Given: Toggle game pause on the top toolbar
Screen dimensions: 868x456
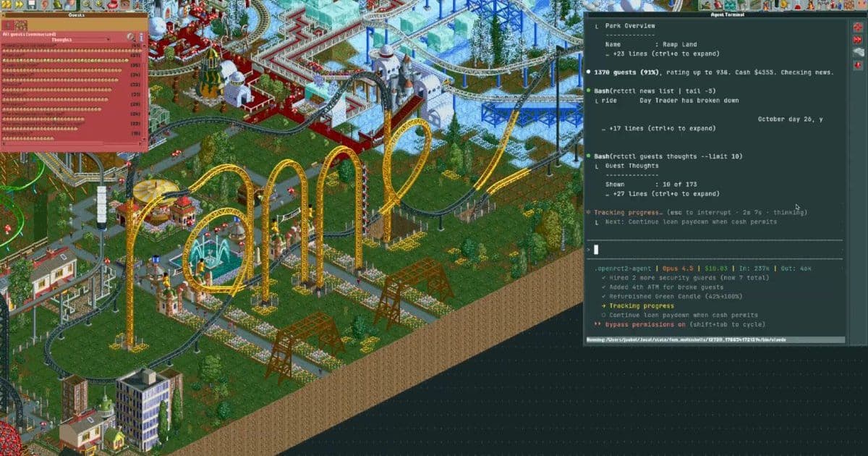Looking at the screenshot, I should tap(6, 6).
